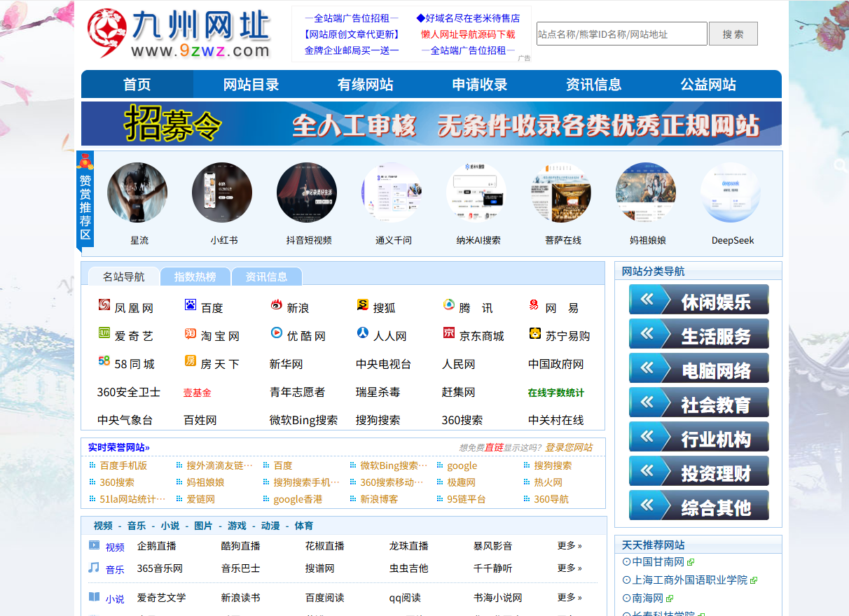Open the 企鹅直播 link
The height and width of the screenshot is (616, 849).
[157, 546]
